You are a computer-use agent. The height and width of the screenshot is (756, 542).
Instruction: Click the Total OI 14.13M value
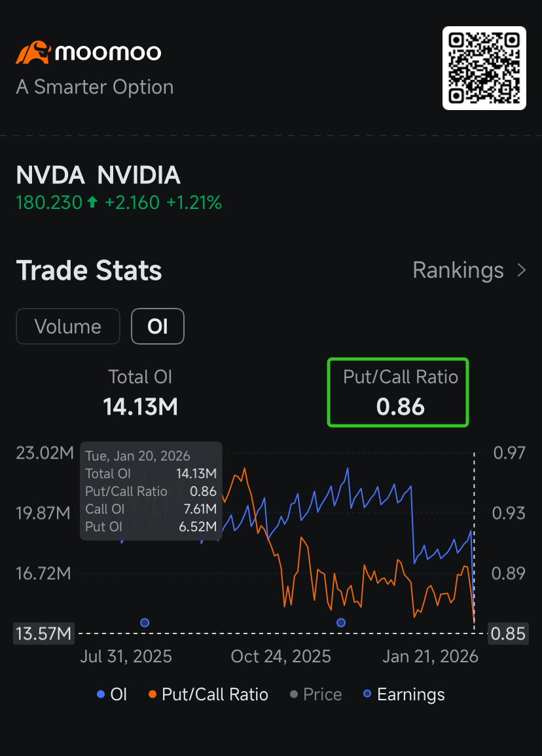click(141, 407)
